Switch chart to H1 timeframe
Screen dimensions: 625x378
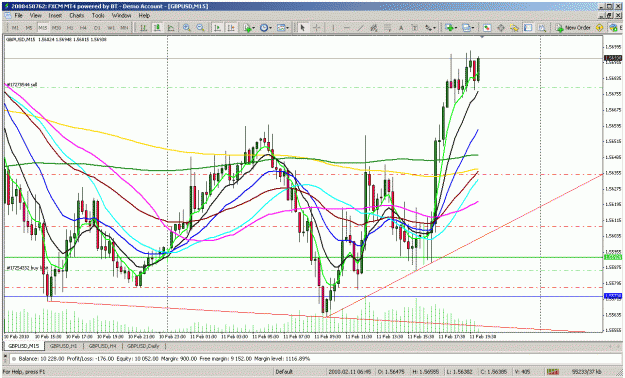point(70,28)
